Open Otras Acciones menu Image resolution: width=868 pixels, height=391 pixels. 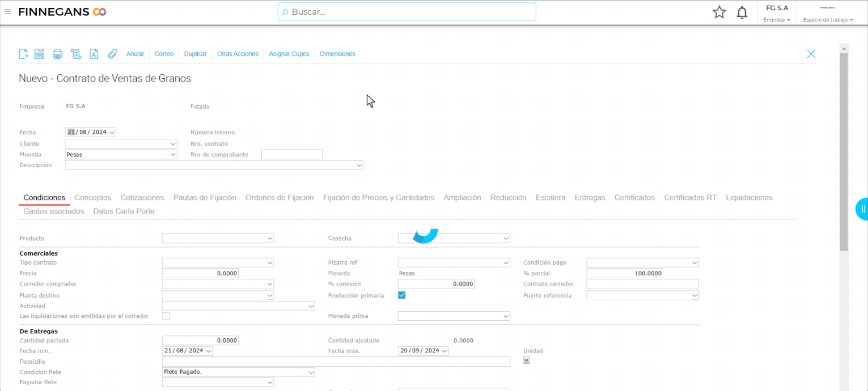tap(238, 54)
